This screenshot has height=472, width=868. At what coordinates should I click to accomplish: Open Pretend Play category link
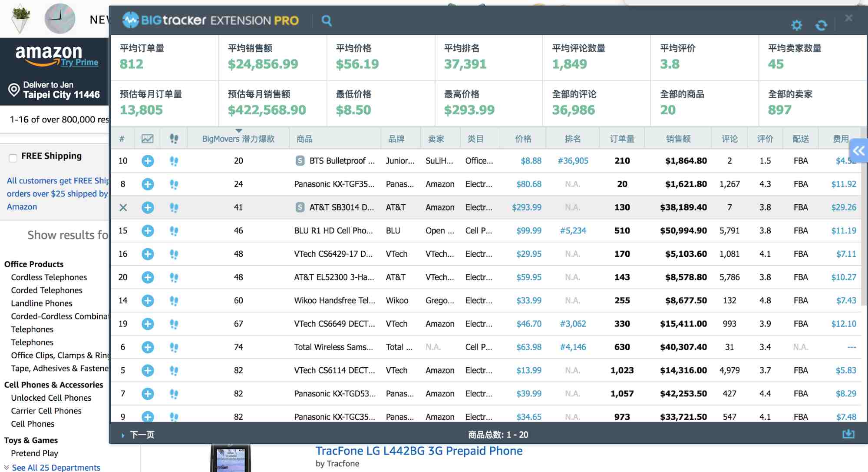coord(35,453)
